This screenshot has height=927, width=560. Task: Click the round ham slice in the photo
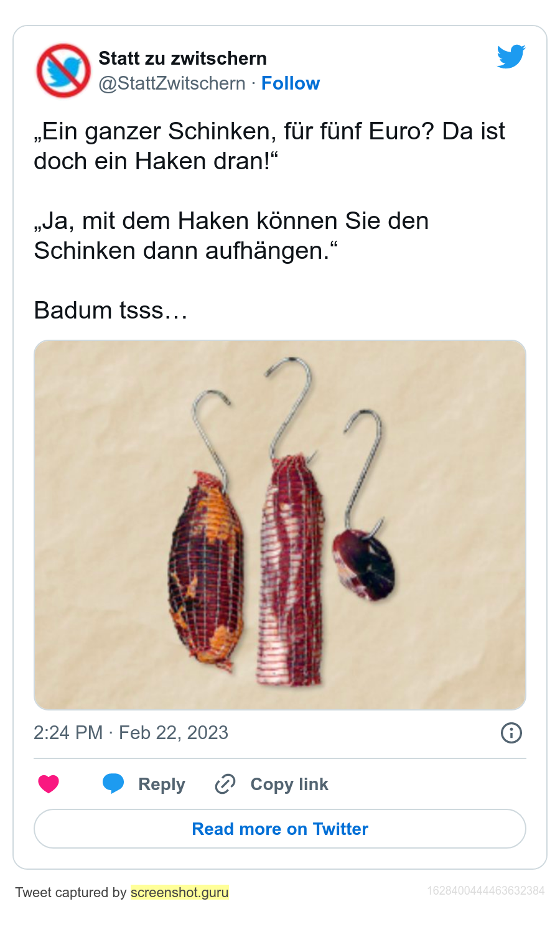[363, 565]
